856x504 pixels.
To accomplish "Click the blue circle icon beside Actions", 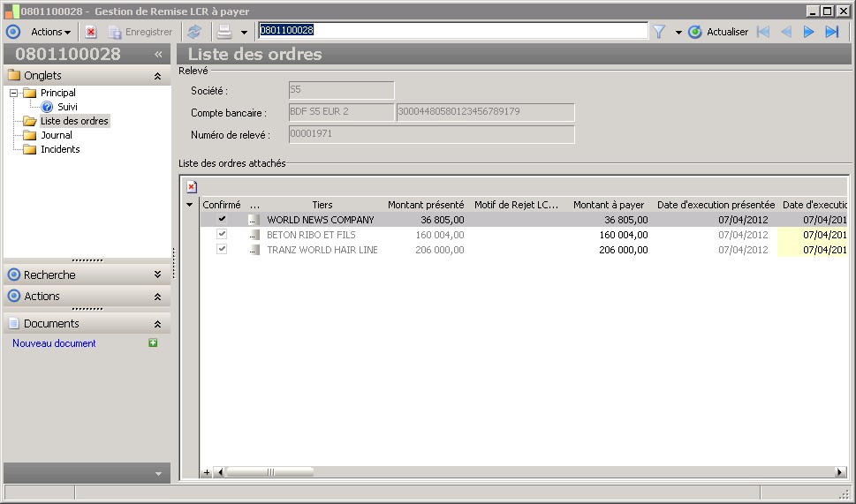I will [13, 32].
